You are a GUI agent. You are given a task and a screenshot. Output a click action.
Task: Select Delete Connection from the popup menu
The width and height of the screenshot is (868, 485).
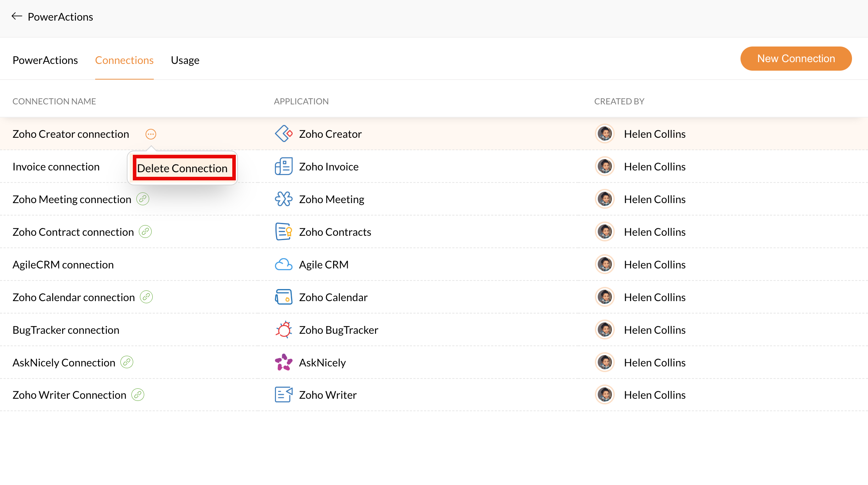pos(183,168)
